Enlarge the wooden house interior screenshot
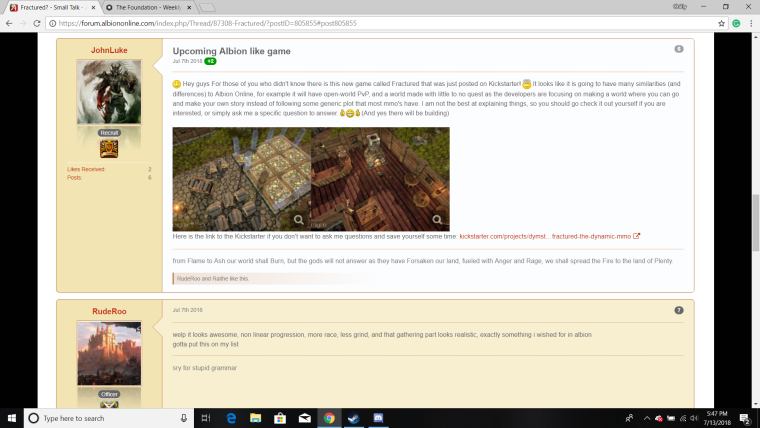 (380, 179)
